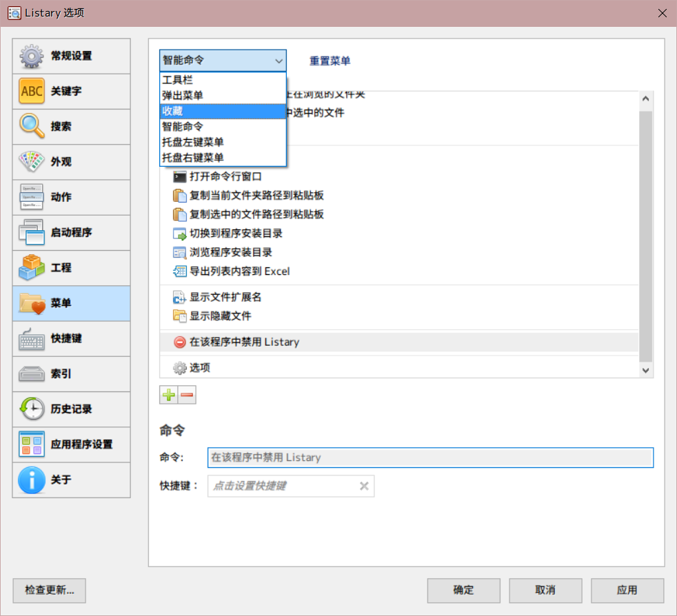Go to the 历史记录 section
This screenshot has height=616, width=677.
point(71,409)
